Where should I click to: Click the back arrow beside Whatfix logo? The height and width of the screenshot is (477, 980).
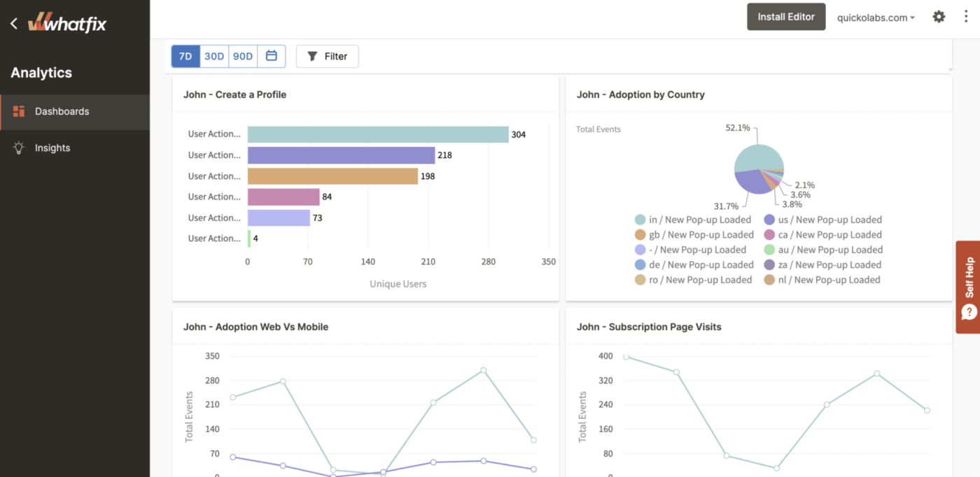[14, 24]
